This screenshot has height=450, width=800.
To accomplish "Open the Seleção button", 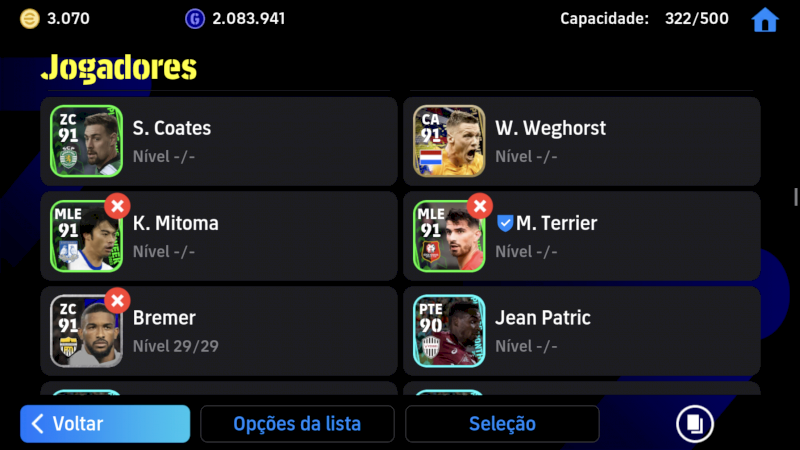I will coord(502,423).
